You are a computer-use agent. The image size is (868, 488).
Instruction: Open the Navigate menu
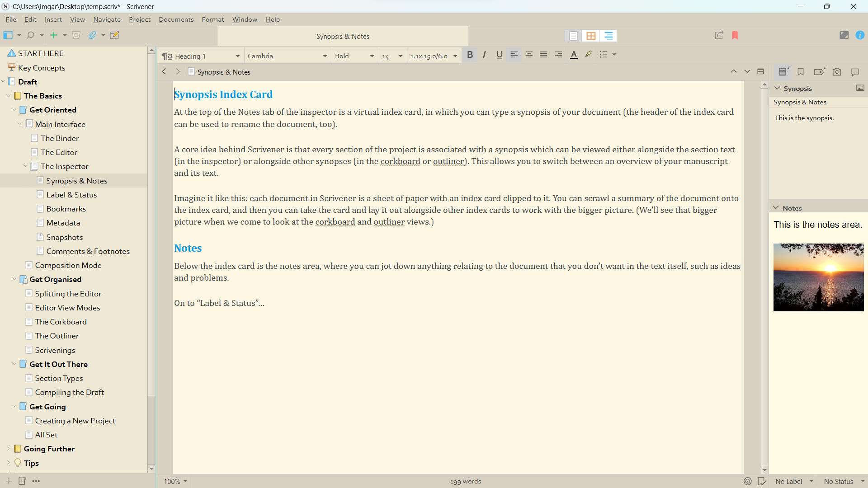[107, 19]
